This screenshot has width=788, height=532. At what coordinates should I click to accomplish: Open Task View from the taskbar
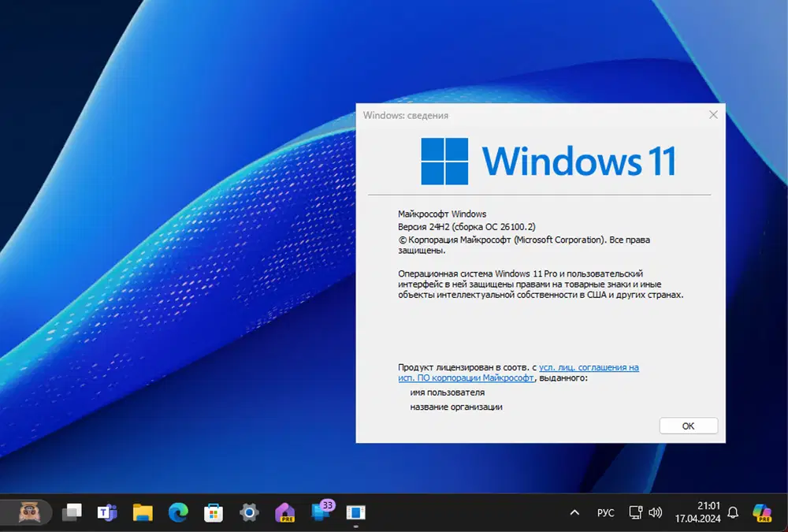click(72, 512)
